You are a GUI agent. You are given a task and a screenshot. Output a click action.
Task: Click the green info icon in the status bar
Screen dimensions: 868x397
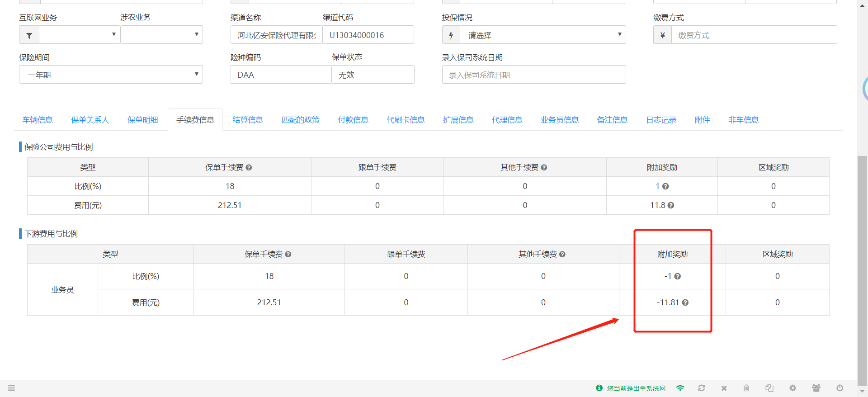[599, 388]
